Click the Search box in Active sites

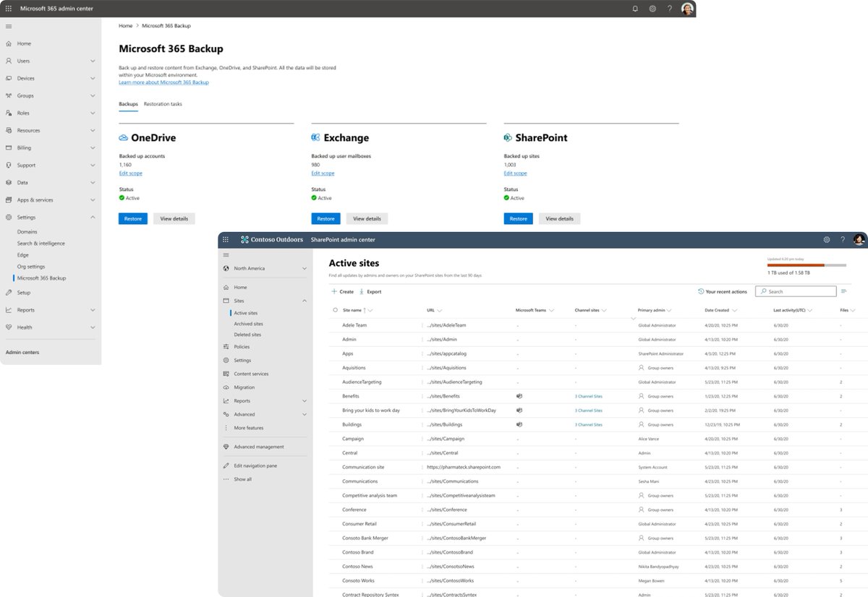(796, 291)
